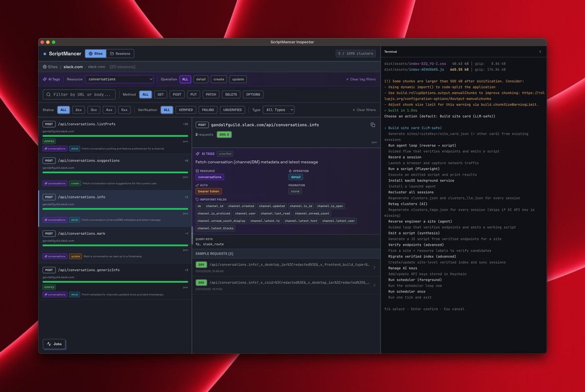
Task: Toggle the Method ALL filter
Action: click(x=145, y=95)
